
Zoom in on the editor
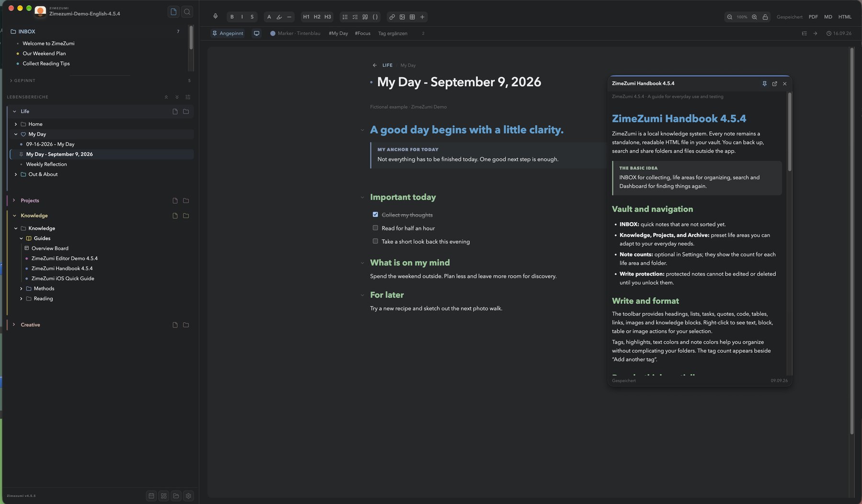coord(754,17)
